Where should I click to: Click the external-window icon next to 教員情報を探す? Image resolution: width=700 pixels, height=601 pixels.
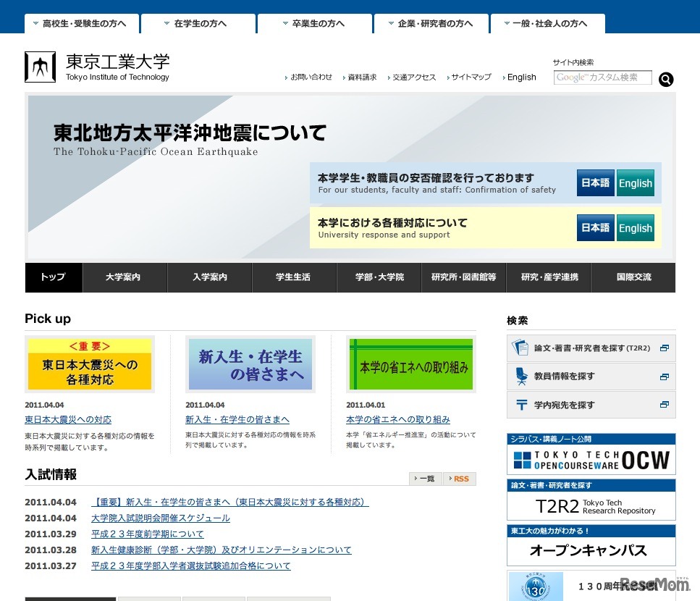(664, 376)
